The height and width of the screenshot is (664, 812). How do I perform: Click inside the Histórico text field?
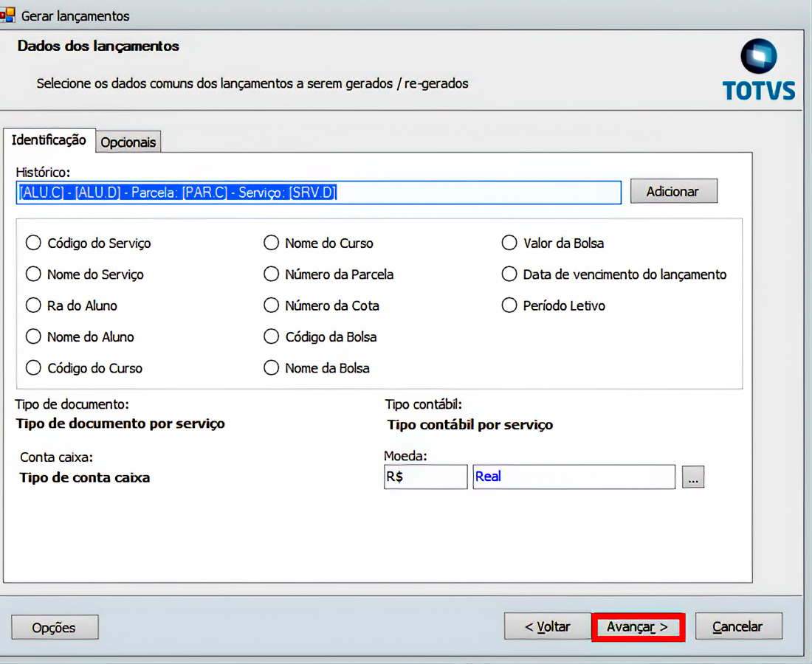tap(472, 193)
